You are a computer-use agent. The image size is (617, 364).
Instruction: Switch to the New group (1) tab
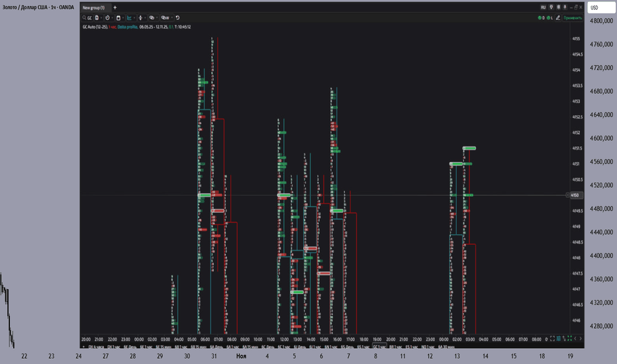pyautogui.click(x=93, y=7)
